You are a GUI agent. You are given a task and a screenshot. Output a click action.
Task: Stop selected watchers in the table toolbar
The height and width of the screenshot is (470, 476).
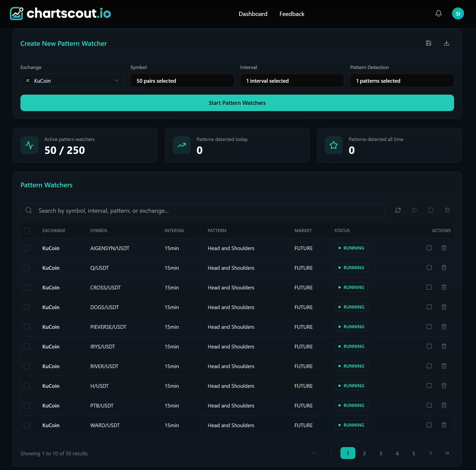pos(431,210)
